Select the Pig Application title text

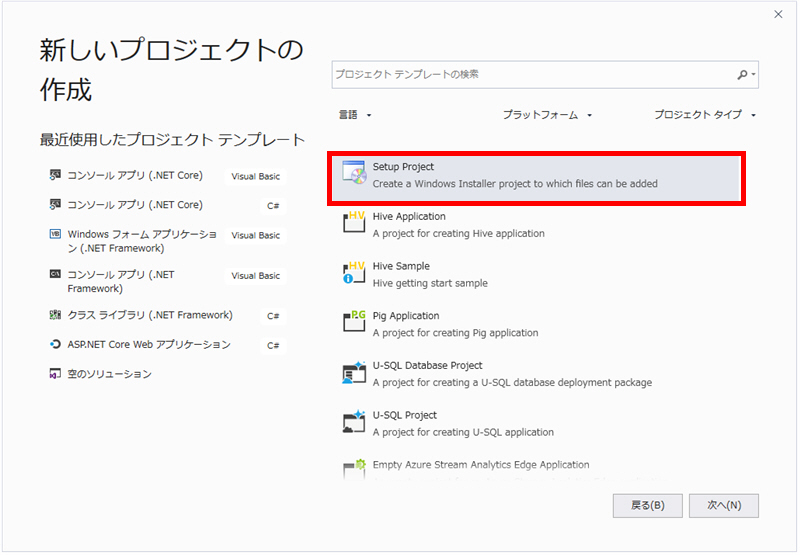click(406, 316)
